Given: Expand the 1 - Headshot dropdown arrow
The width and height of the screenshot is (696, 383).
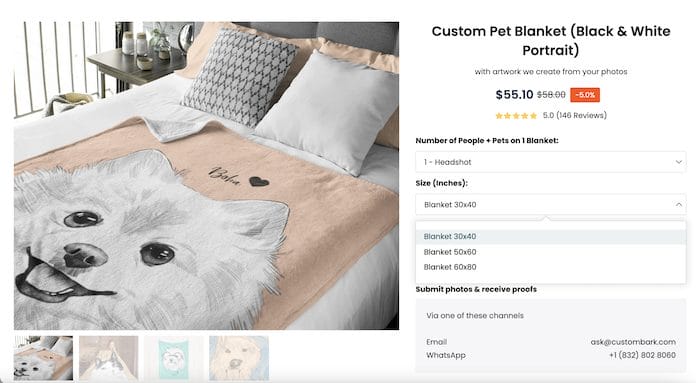Looking at the screenshot, I should point(678,162).
